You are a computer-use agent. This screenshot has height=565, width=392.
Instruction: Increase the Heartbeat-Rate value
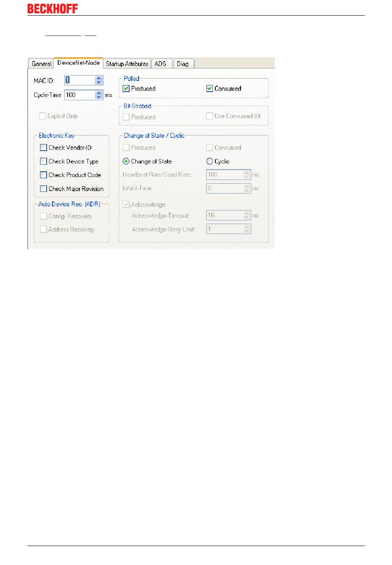[x=247, y=173]
